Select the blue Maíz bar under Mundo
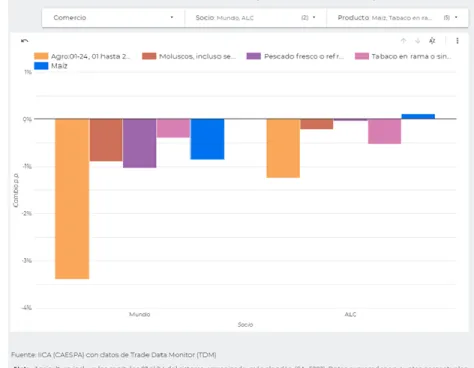This screenshot has width=474, height=368. coord(207,139)
